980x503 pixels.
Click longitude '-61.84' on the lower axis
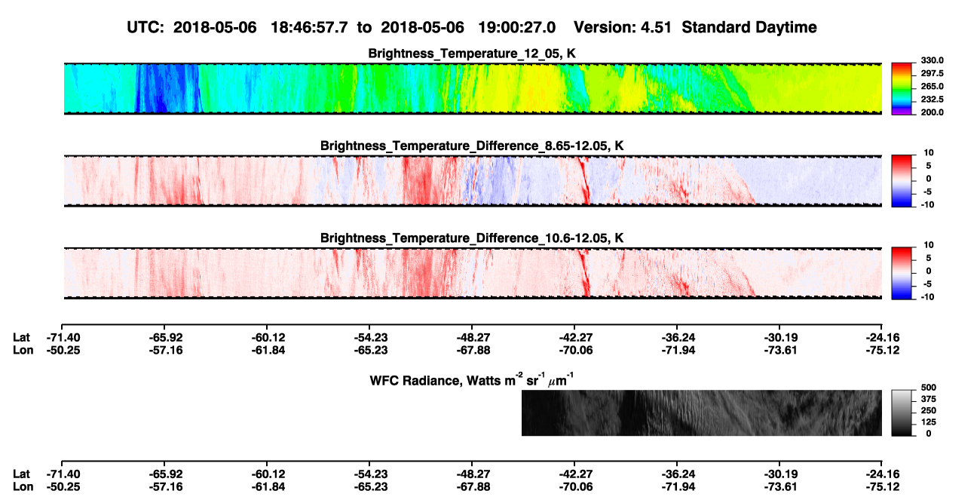click(267, 486)
